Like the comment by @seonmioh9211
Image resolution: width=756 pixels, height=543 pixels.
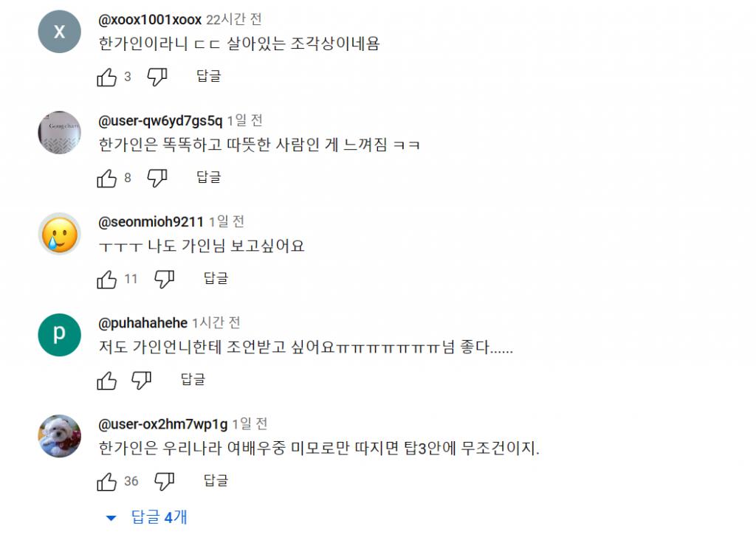[107, 279]
